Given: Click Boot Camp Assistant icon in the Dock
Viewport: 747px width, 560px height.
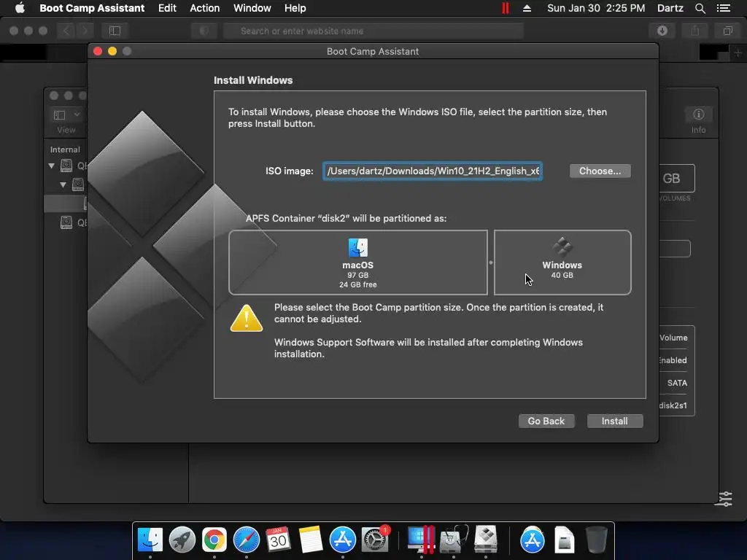Looking at the screenshot, I should click(485, 540).
